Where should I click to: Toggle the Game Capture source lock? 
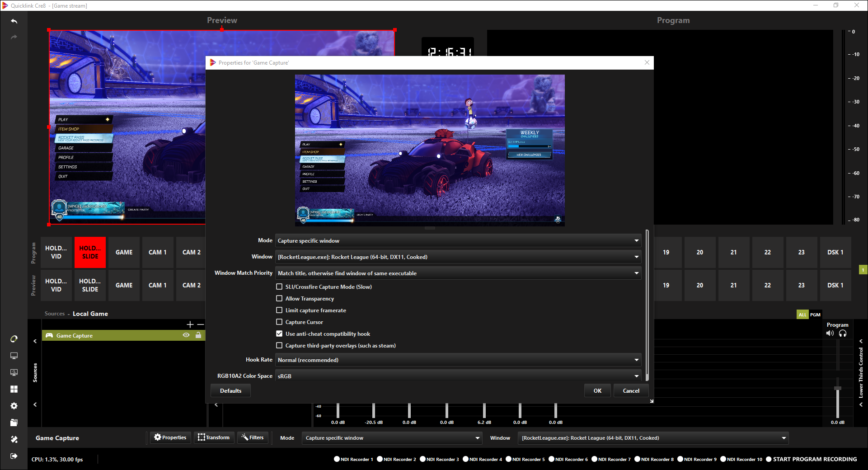point(198,335)
